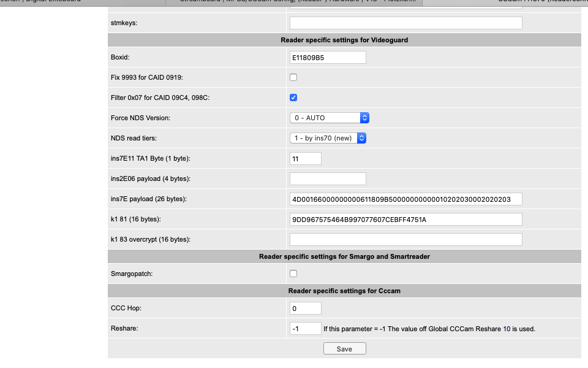Click the 'ins7E payload (26 bytes):' label
The width and height of the screenshot is (588, 368).
click(149, 199)
